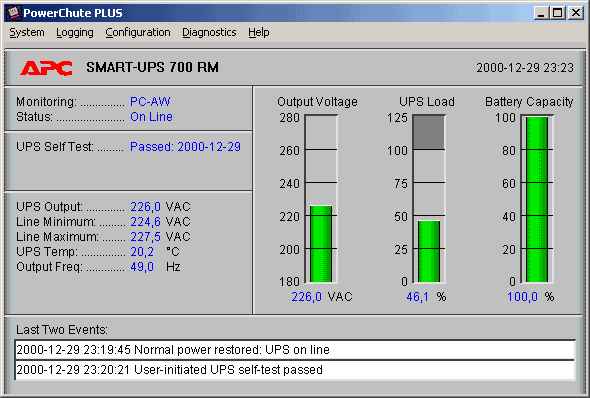
Task: Close the PowerChute PLUS window
Action: (x=576, y=13)
